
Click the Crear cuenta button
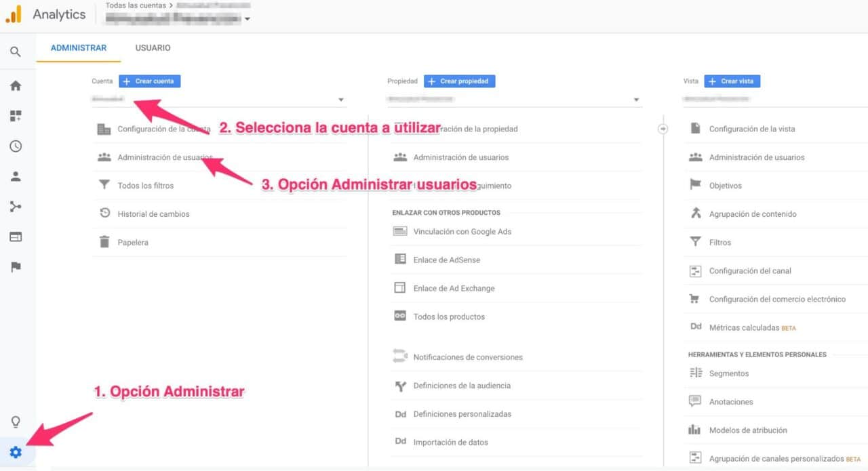click(x=149, y=81)
